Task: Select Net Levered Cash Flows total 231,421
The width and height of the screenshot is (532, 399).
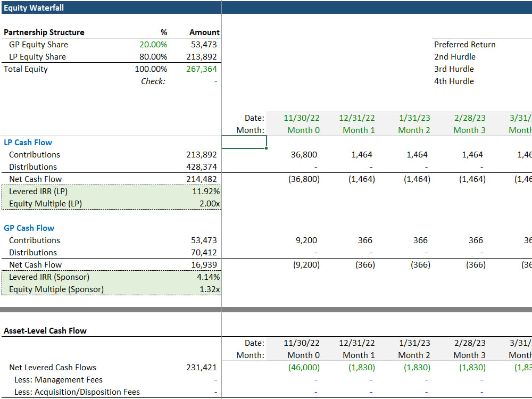Action: pyautogui.click(x=201, y=367)
